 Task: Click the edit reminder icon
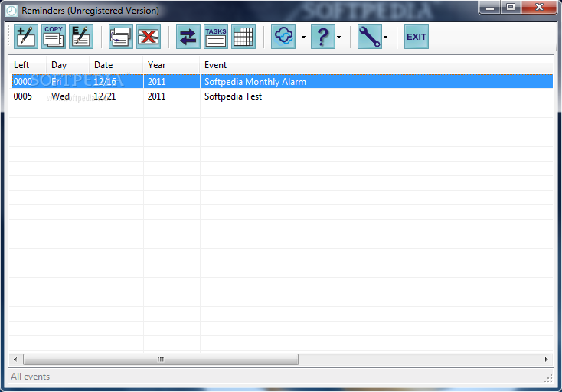point(81,37)
